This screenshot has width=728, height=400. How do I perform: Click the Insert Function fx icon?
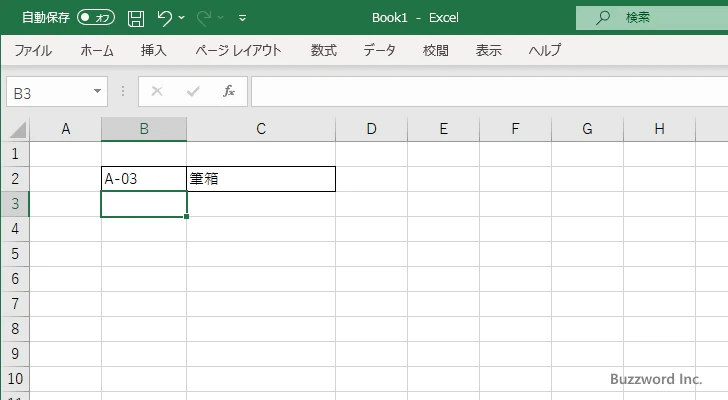229,91
